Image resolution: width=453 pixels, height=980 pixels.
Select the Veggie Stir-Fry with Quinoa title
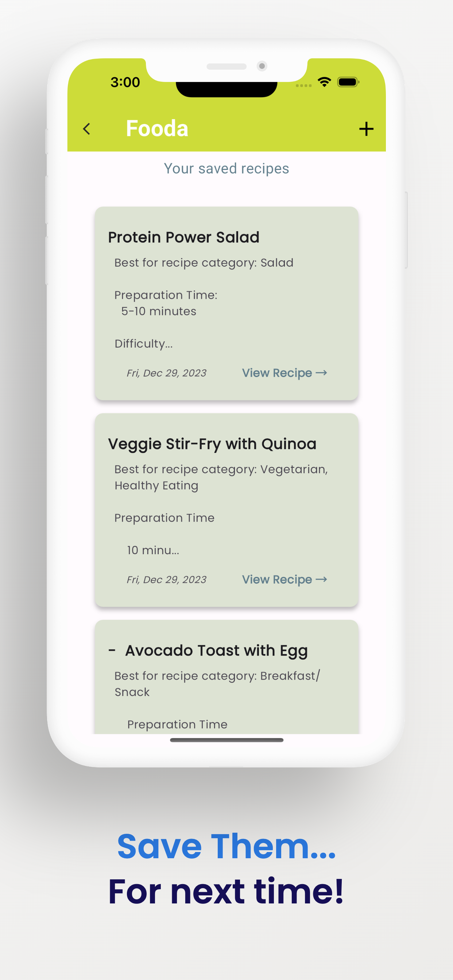click(212, 444)
